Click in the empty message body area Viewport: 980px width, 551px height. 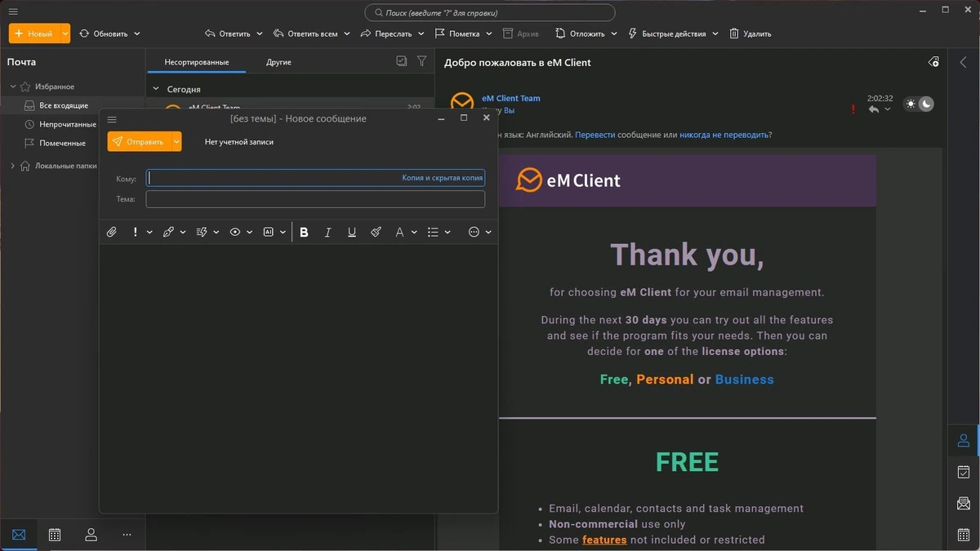click(298, 377)
